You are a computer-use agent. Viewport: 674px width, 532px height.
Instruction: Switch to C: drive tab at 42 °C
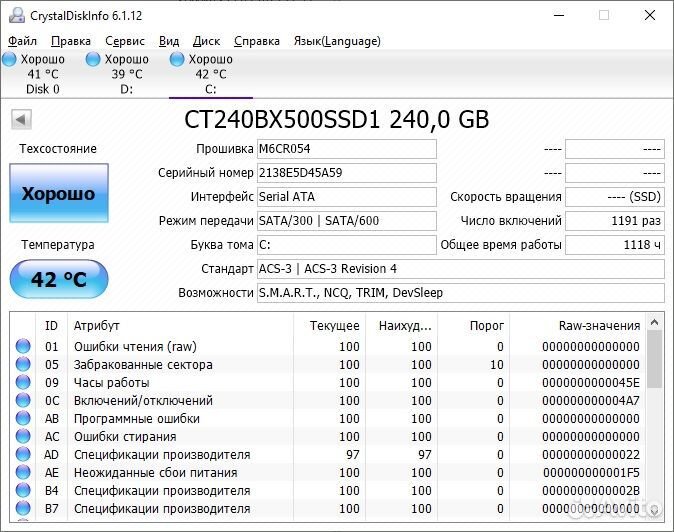coord(211,74)
